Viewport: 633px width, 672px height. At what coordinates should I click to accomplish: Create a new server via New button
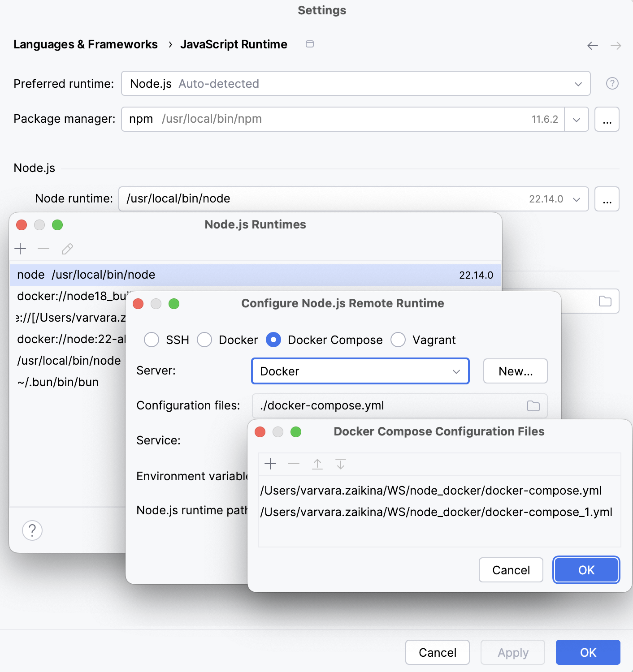point(515,371)
